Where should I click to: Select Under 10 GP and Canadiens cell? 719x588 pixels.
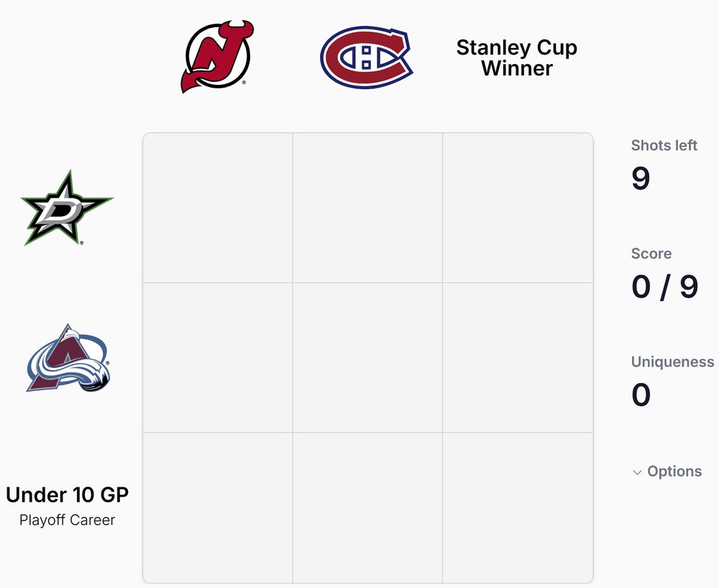367,507
